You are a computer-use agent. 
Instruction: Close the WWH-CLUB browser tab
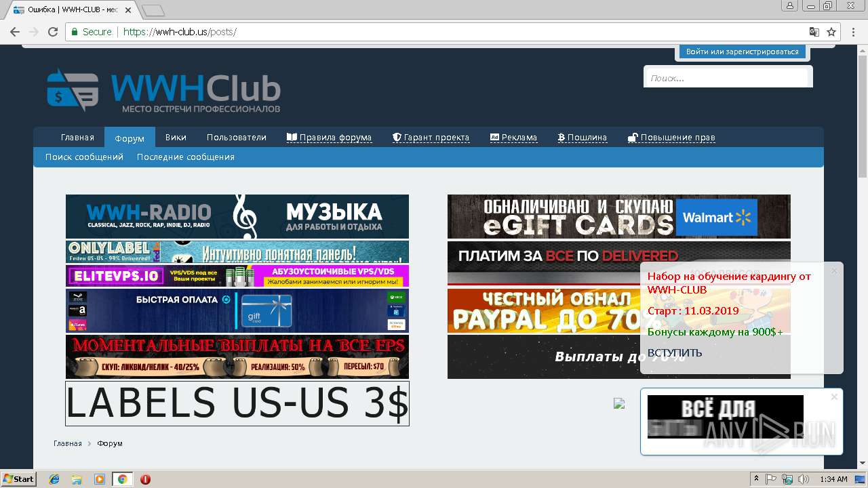[x=128, y=10]
